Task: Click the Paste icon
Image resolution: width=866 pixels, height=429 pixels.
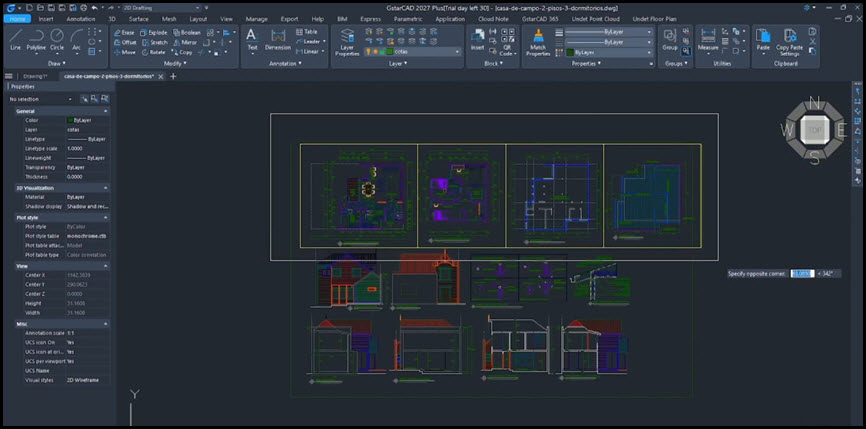Action: pos(763,40)
